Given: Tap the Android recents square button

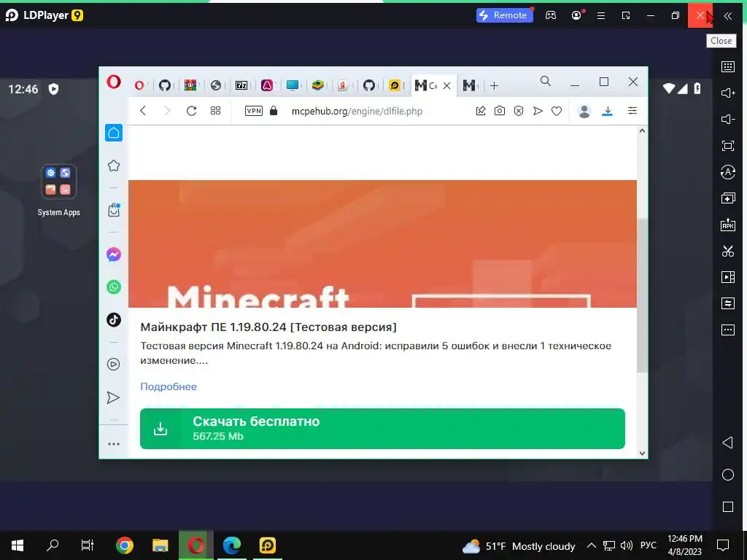Looking at the screenshot, I should click(727, 507).
